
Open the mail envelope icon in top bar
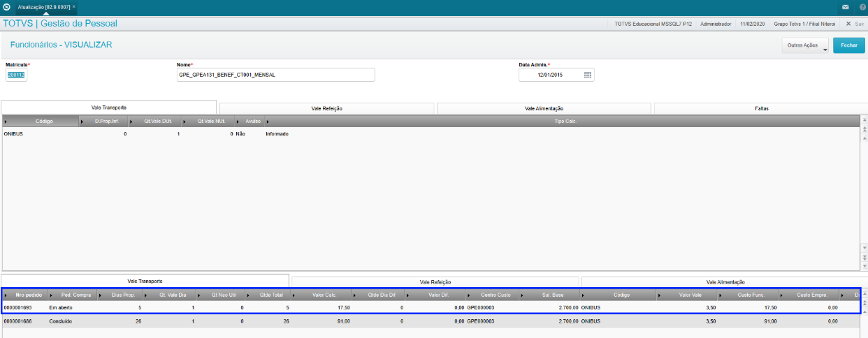coord(846,7)
